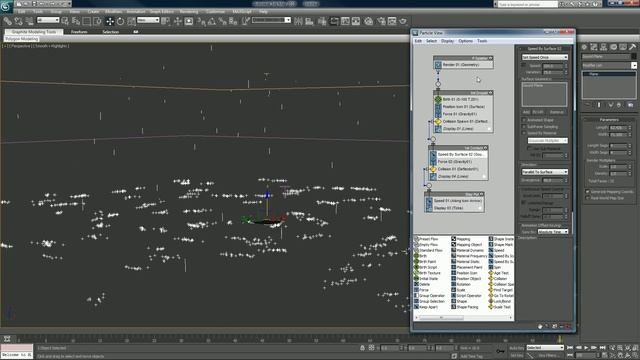This screenshot has width=640, height=360.
Task: Open the Modifier List dropdown
Action: pyautogui.click(x=609, y=65)
